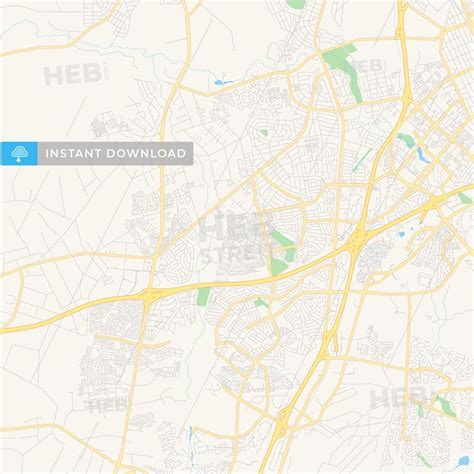Click the southern highway interchange loop

(x=282, y=422)
